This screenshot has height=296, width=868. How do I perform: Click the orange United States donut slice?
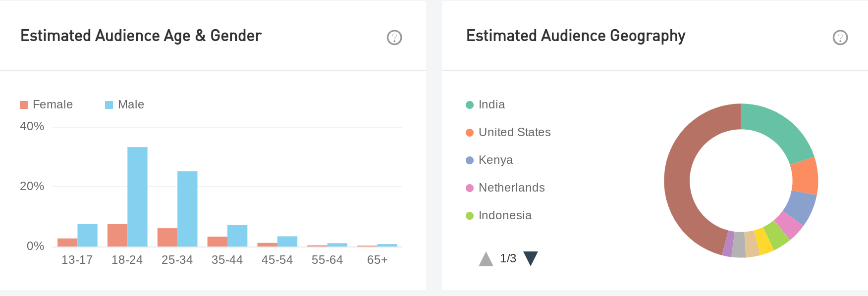coord(805,177)
